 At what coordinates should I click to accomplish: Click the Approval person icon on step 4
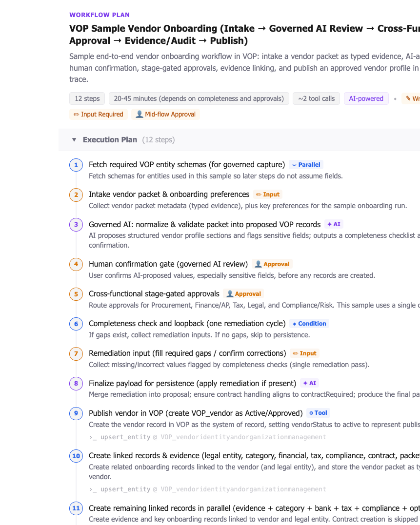(x=259, y=264)
